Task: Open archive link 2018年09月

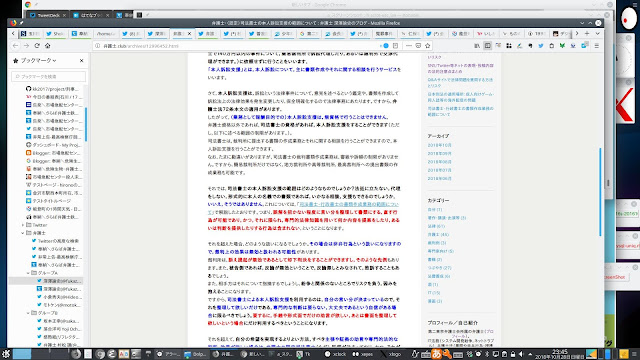Action: [439, 153]
